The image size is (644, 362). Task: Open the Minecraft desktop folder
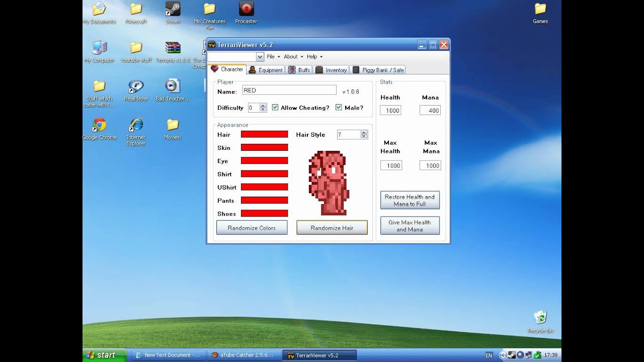coord(136,13)
